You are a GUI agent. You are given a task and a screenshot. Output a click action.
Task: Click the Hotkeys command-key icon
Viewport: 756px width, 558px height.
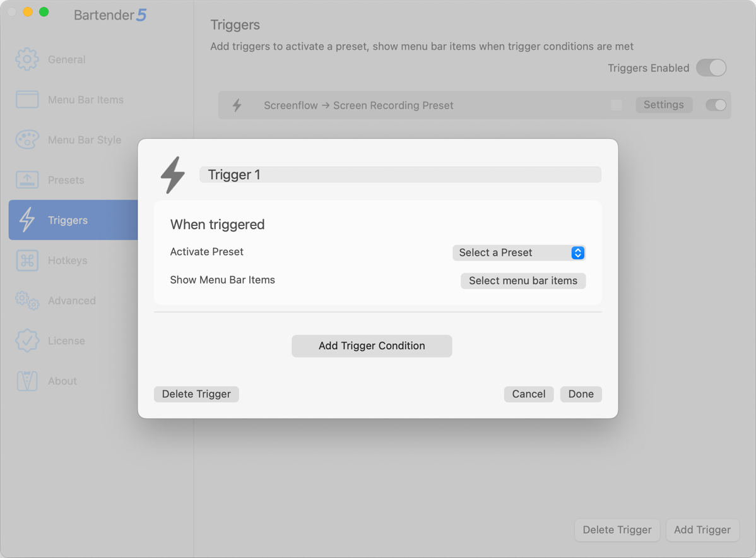pos(27,260)
